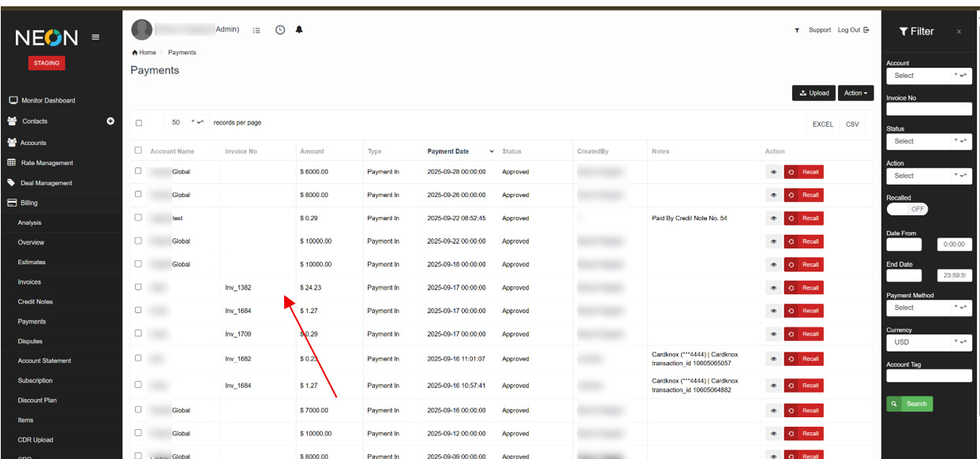Export the payments table as EXCEL
Image resolution: width=980 pixels, height=459 pixels.
click(822, 124)
